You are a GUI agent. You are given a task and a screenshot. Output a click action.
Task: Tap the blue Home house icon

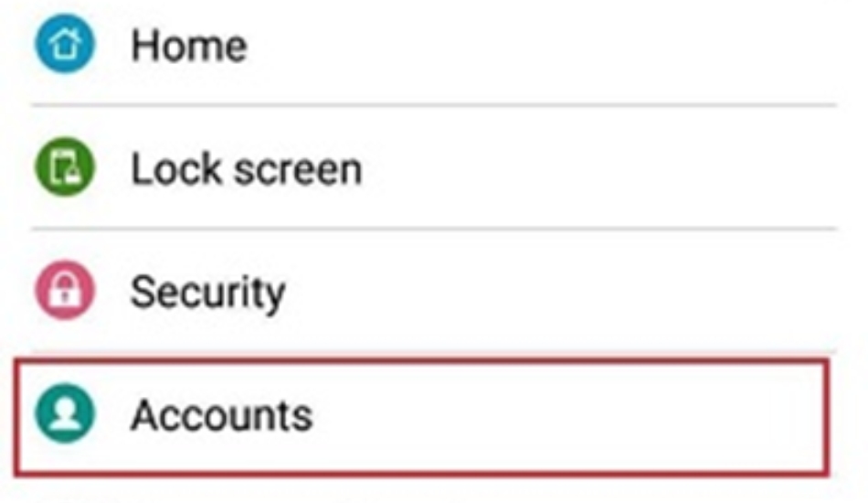click(65, 44)
